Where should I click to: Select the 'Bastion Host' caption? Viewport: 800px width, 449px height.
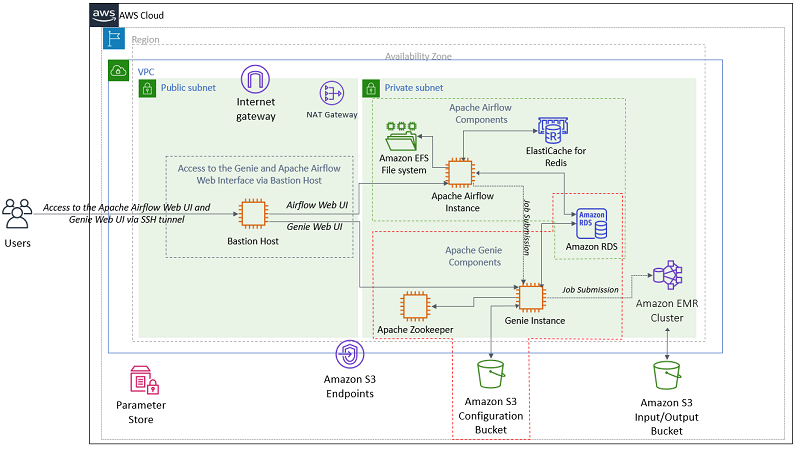(x=253, y=241)
